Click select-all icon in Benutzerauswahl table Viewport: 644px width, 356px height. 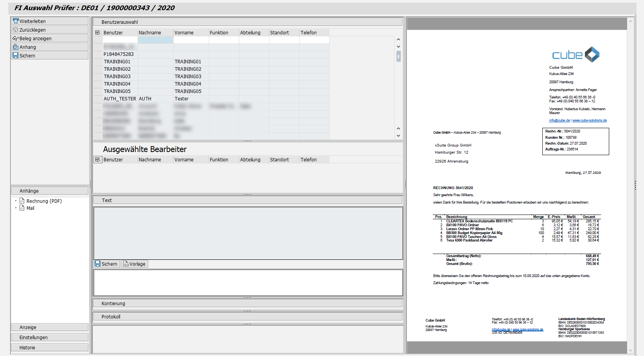click(98, 33)
